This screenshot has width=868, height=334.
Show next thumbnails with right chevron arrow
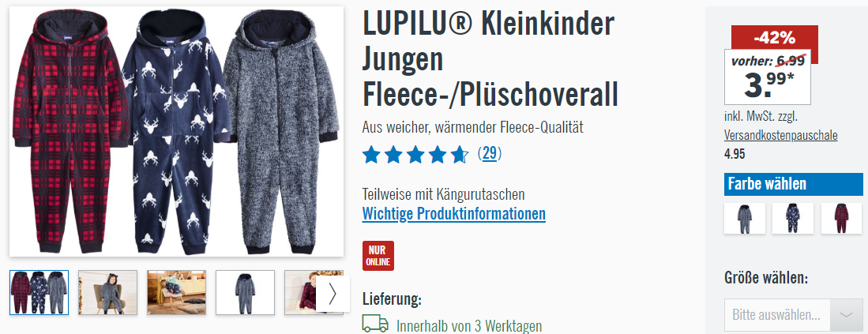coord(333,295)
